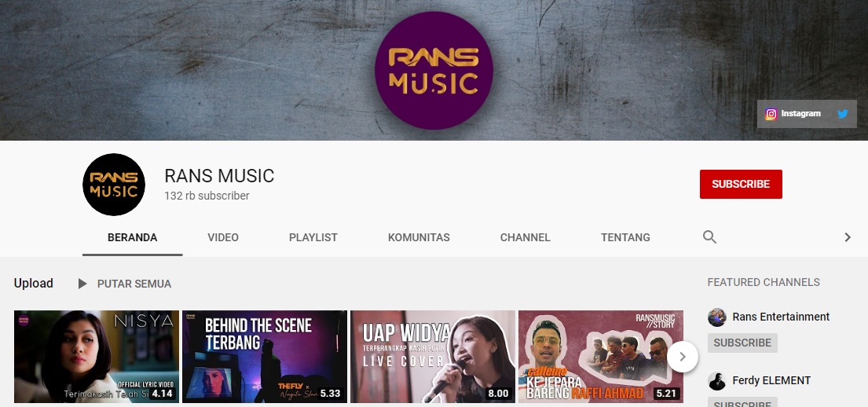Open Ke Jepara Bareng Raffi Ahmad video
Image resolution: width=868 pixels, height=407 pixels.
coord(601,357)
